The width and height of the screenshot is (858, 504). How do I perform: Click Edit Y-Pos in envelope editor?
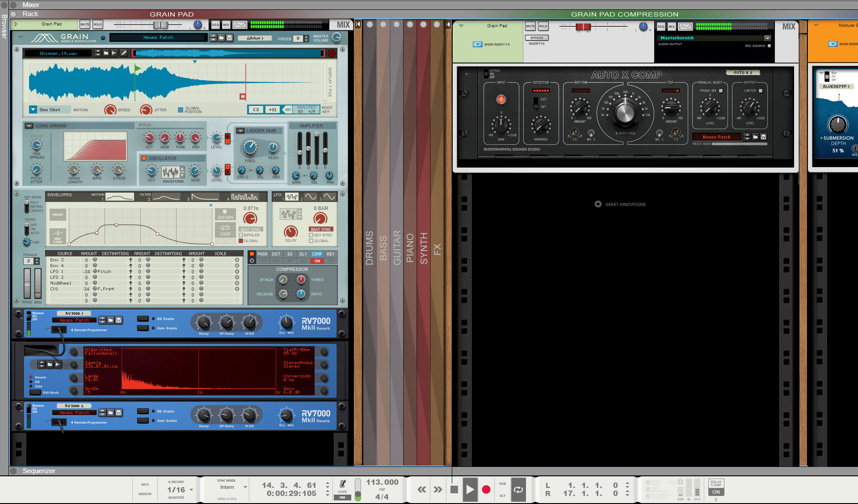click(58, 236)
